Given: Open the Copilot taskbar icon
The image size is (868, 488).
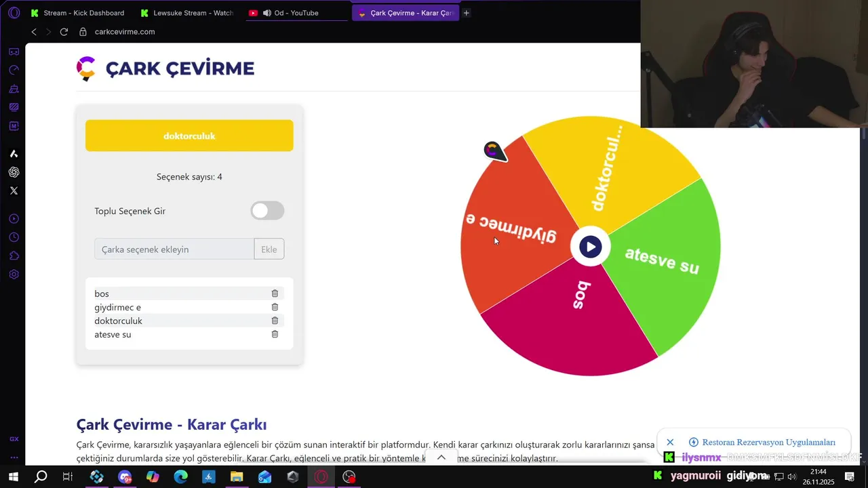Looking at the screenshot, I should pyautogui.click(x=153, y=476).
